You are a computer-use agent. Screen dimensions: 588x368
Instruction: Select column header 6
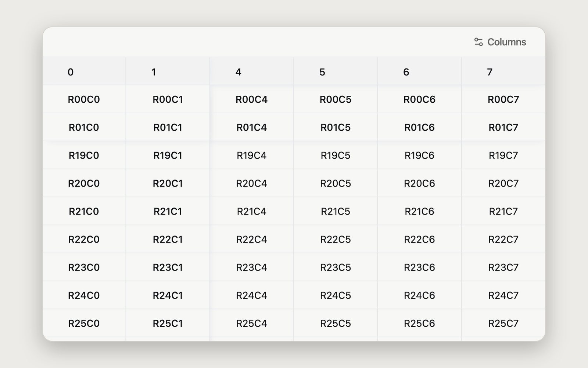tap(419, 71)
